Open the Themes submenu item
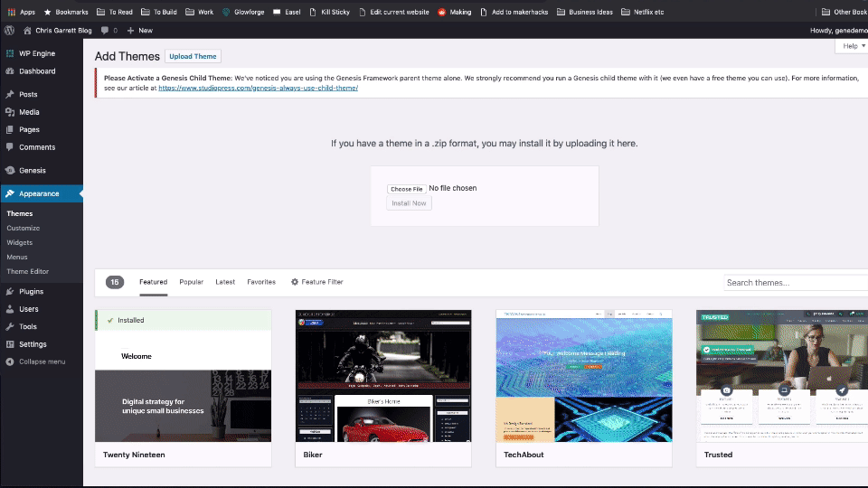 tap(20, 213)
